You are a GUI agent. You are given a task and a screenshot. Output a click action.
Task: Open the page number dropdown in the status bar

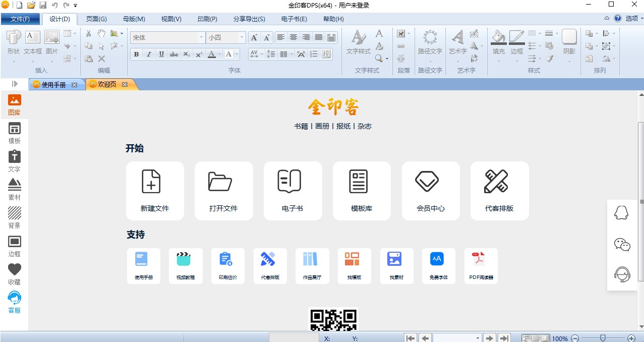(477, 338)
